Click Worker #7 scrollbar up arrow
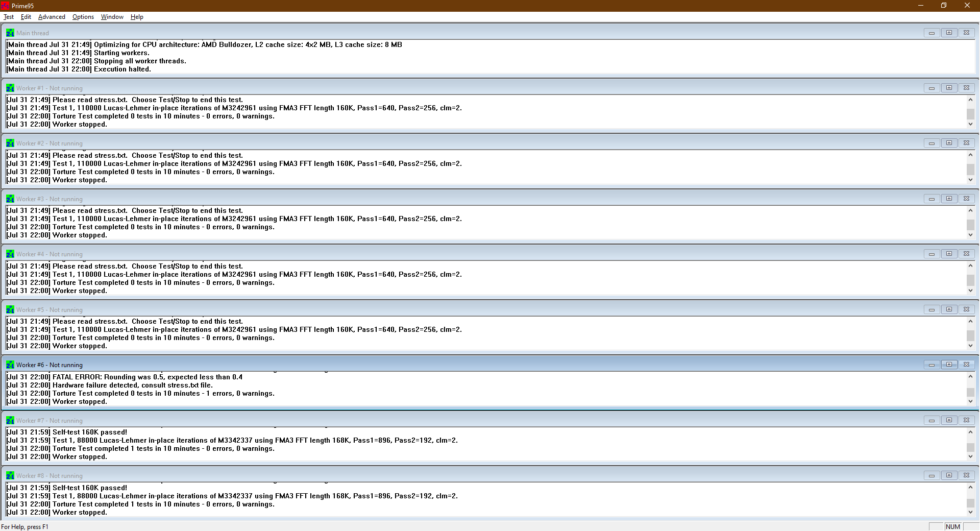980x531 pixels. click(x=970, y=432)
